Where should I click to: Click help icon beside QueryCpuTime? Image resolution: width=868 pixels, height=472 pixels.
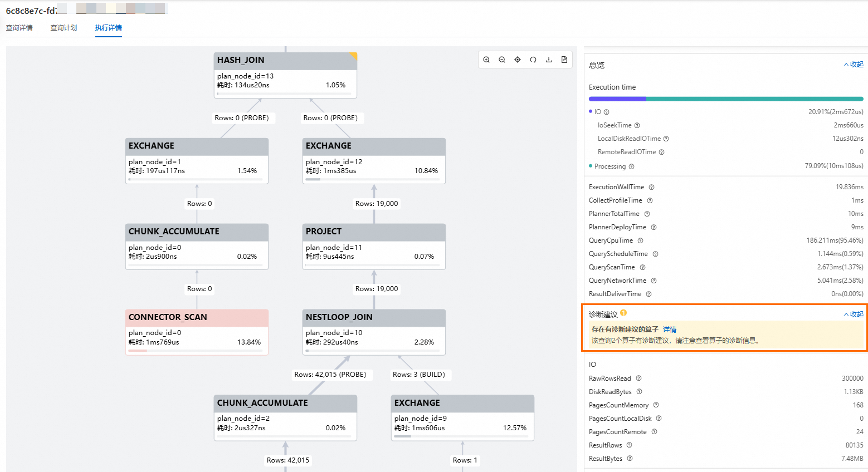(x=641, y=240)
